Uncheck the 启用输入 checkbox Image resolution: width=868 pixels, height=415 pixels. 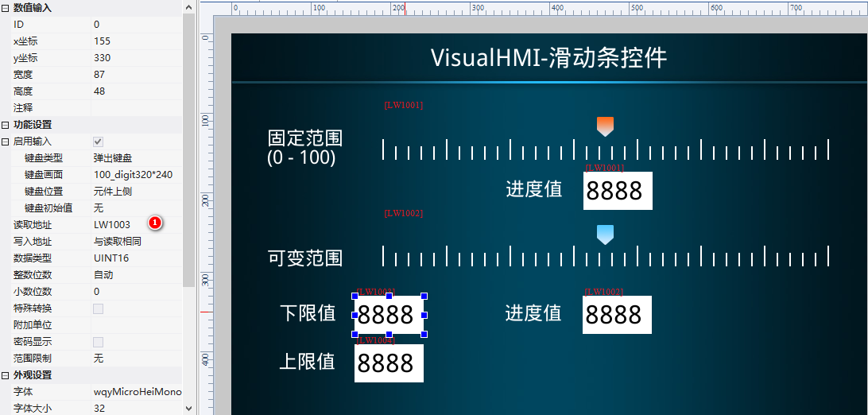click(98, 142)
